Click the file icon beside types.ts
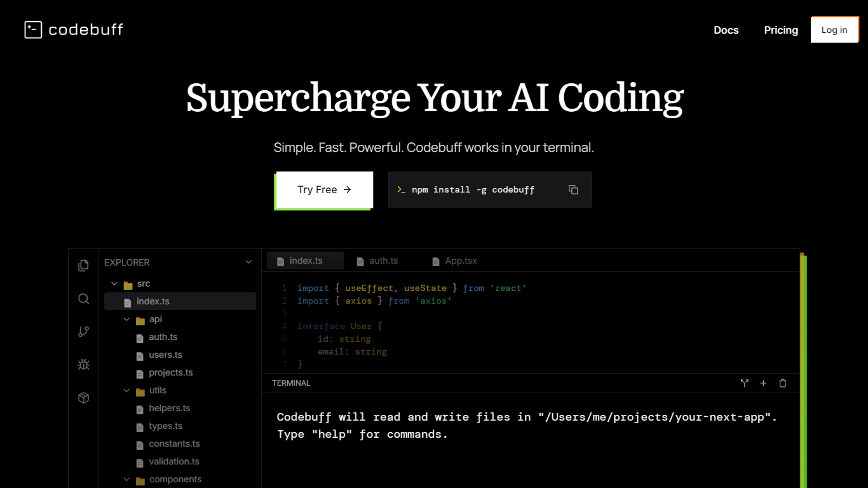Image resolution: width=868 pixels, height=488 pixels. click(140, 426)
